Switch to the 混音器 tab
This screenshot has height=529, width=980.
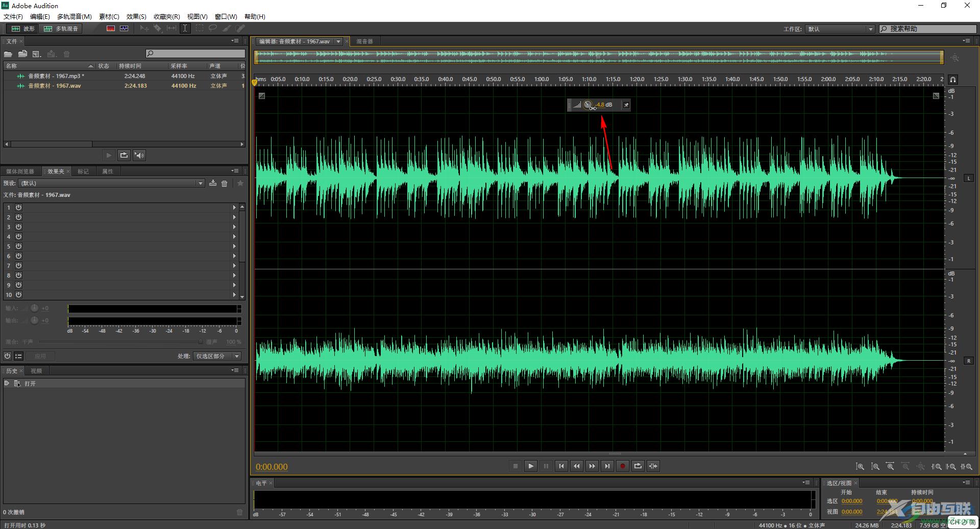coord(364,41)
